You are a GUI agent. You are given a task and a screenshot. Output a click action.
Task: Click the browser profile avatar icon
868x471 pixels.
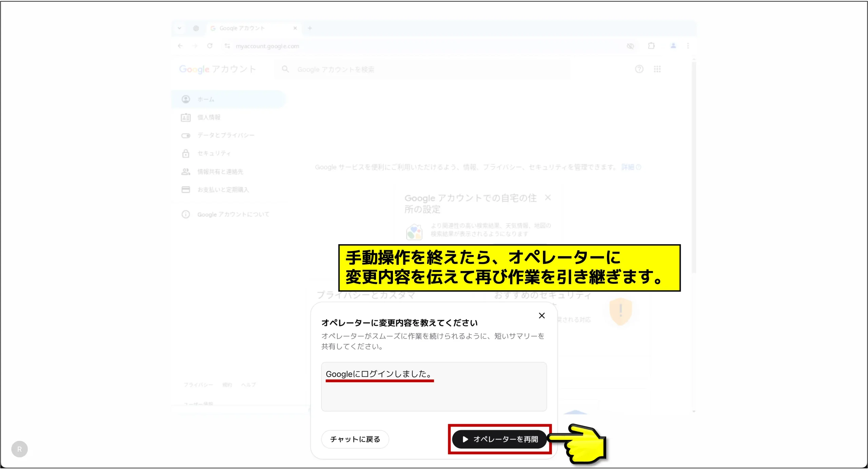(x=673, y=46)
